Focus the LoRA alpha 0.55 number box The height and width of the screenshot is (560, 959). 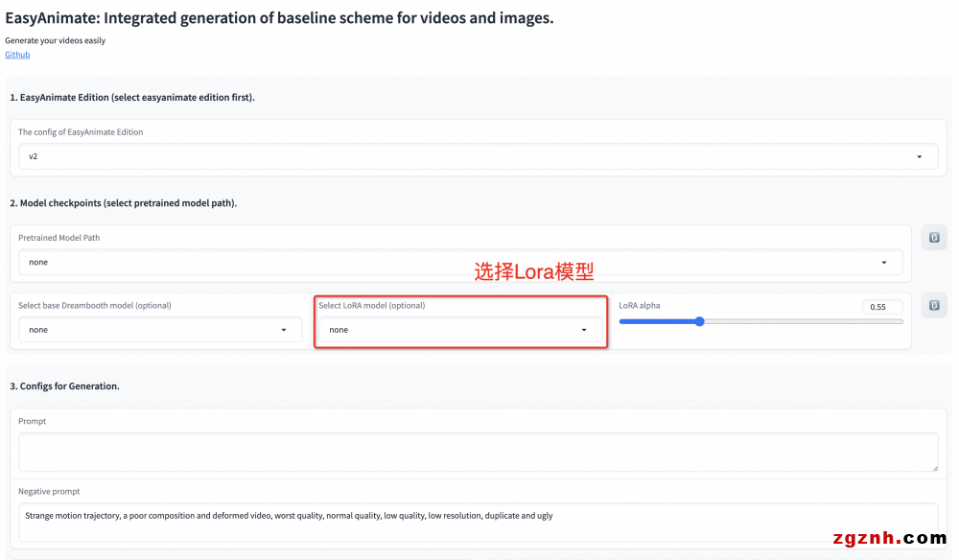pyautogui.click(x=881, y=307)
